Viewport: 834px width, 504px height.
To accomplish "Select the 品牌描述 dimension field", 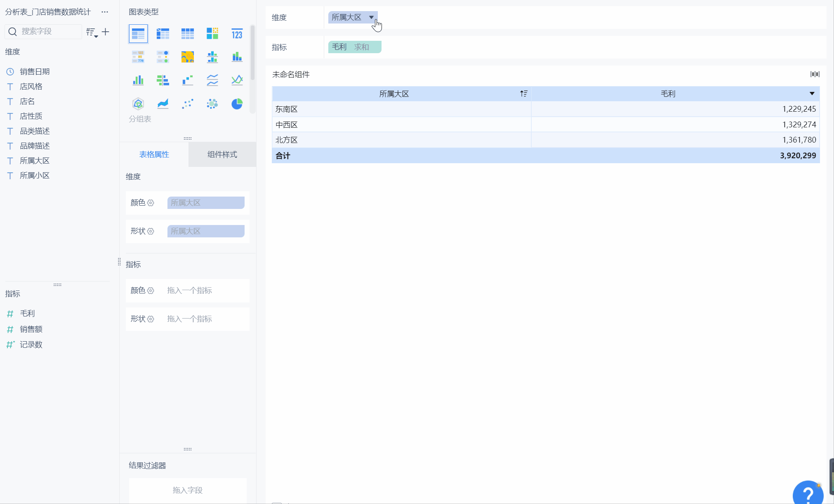I will pyautogui.click(x=35, y=146).
